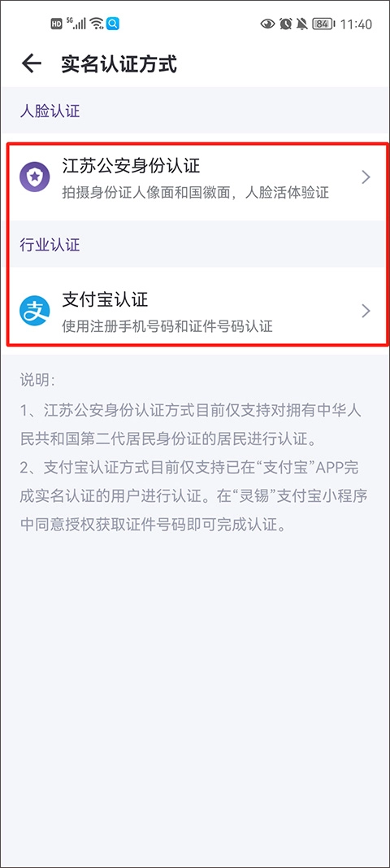Tap the 5G signal strength icon
The height and width of the screenshot is (868, 390).
[76, 24]
